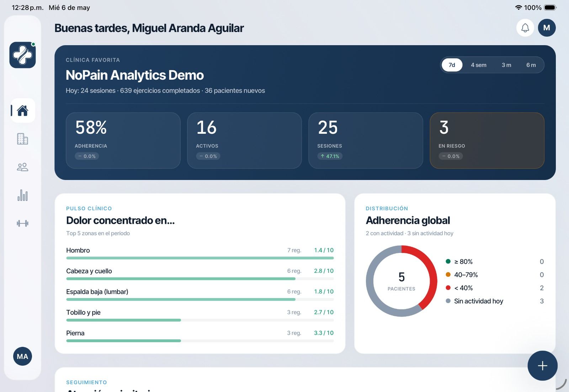Open the 58% Adherencia card
Image resolution: width=569 pixels, height=392 pixels.
123,141
